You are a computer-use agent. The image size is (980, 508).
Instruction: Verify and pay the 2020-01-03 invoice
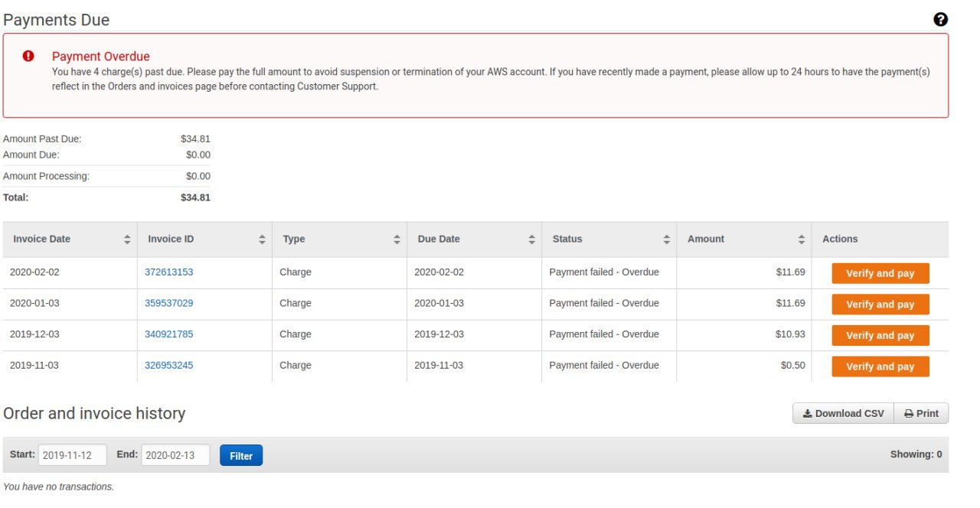pos(880,304)
